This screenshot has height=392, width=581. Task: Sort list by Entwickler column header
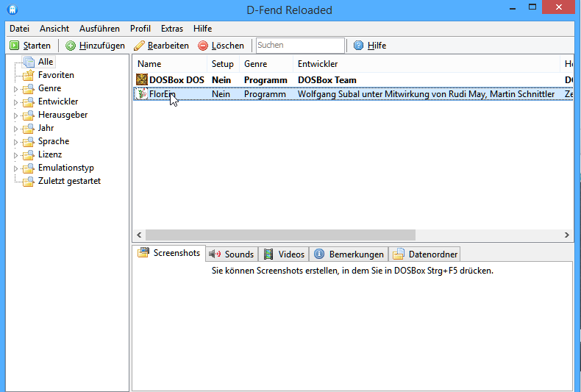[426, 64]
